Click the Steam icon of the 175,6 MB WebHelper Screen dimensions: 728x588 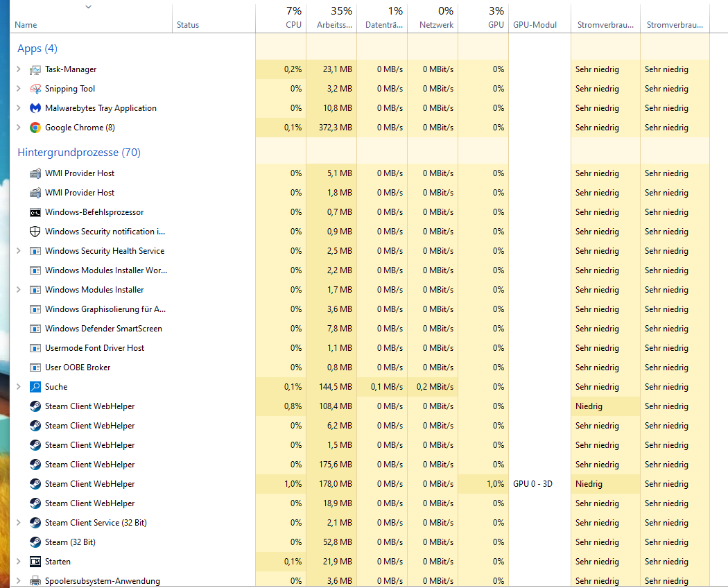pyautogui.click(x=35, y=465)
